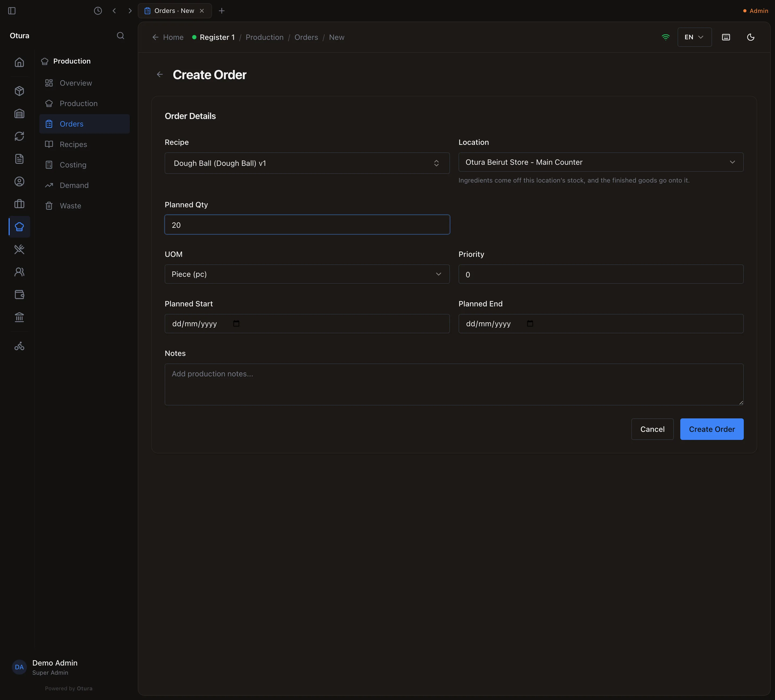The width and height of the screenshot is (775, 700).
Task: Open the document icon in rail
Action: 19,159
